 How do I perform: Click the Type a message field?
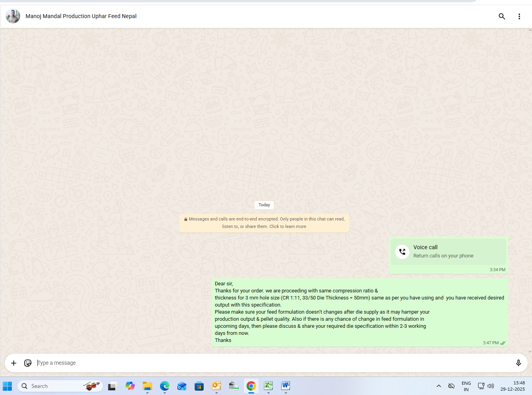[267, 363]
